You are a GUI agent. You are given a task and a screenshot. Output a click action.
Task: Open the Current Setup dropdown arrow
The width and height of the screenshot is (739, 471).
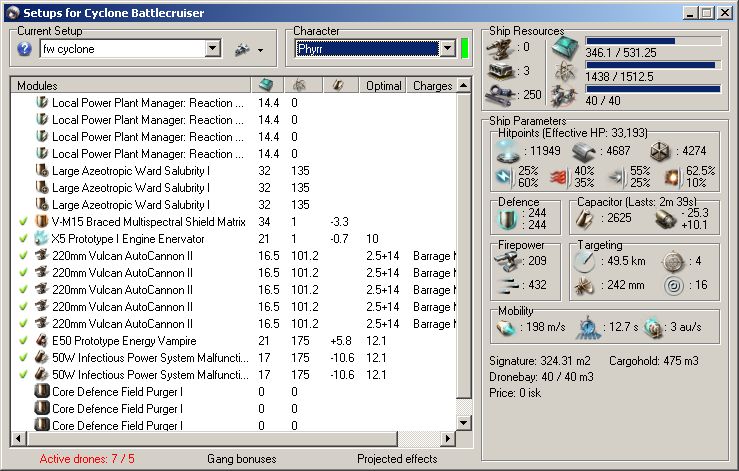point(213,49)
